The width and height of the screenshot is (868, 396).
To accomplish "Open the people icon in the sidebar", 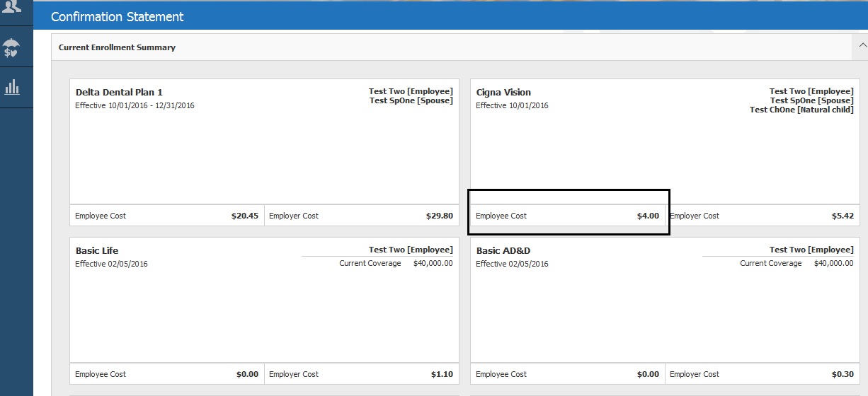I will [x=13, y=8].
